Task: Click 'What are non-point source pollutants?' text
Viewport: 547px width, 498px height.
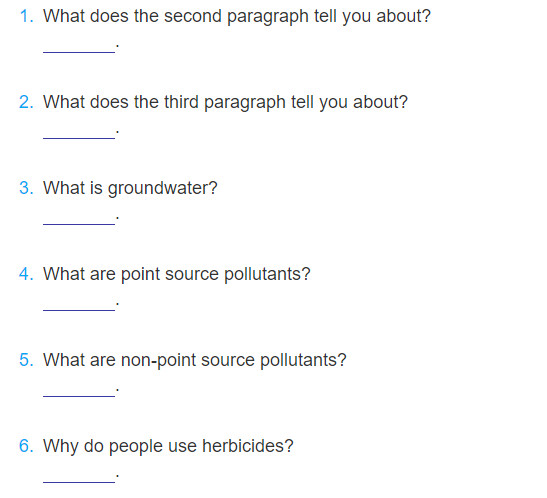Action: [x=195, y=361]
